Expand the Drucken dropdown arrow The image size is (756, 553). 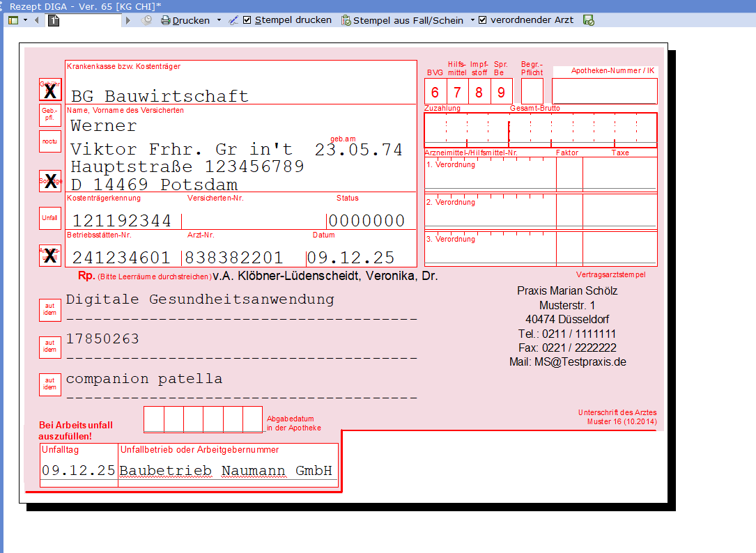[x=219, y=20]
